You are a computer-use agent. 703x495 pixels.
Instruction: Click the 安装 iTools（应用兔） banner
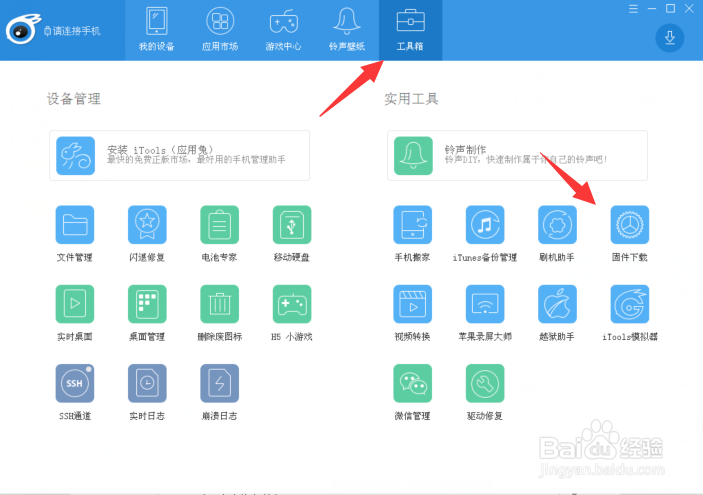179,156
